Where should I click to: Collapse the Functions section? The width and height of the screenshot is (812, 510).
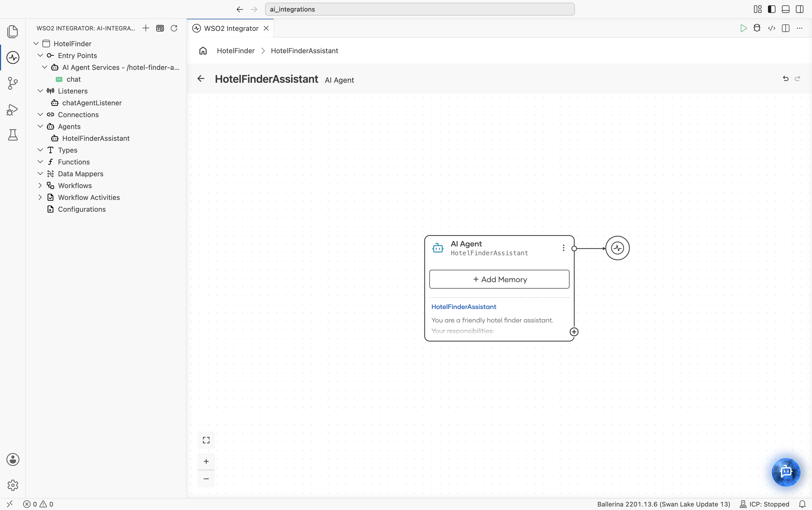click(x=41, y=161)
